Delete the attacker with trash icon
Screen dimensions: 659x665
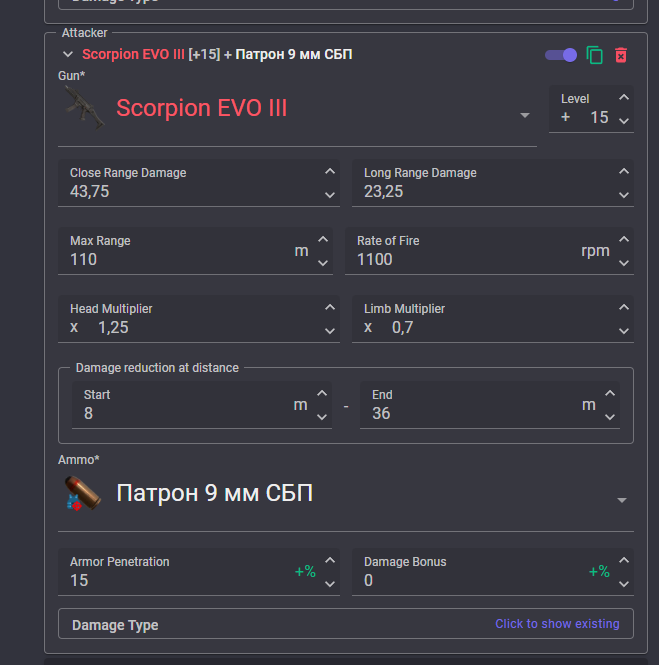(x=621, y=55)
